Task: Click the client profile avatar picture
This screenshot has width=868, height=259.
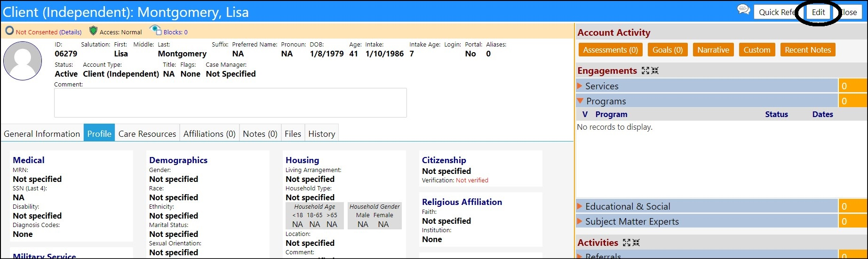Action: coord(22,61)
